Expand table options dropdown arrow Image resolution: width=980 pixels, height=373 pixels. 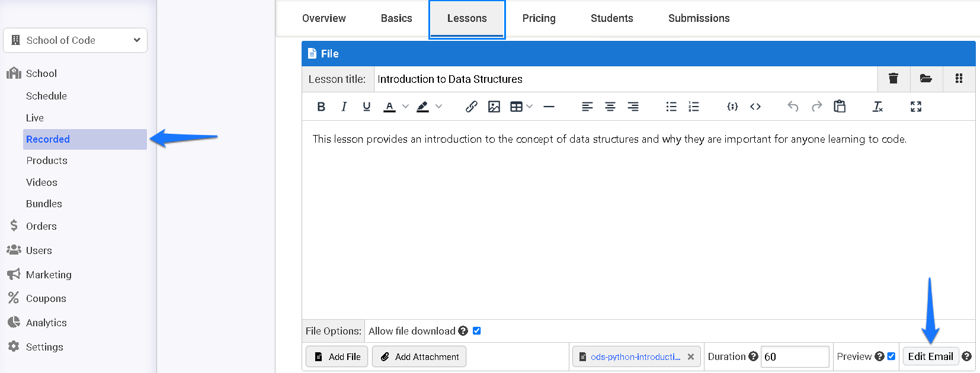pos(530,107)
